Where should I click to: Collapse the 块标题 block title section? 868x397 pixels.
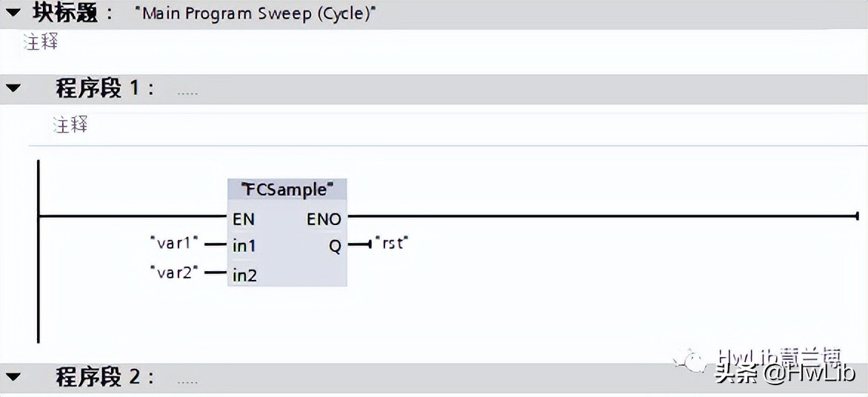tap(14, 13)
